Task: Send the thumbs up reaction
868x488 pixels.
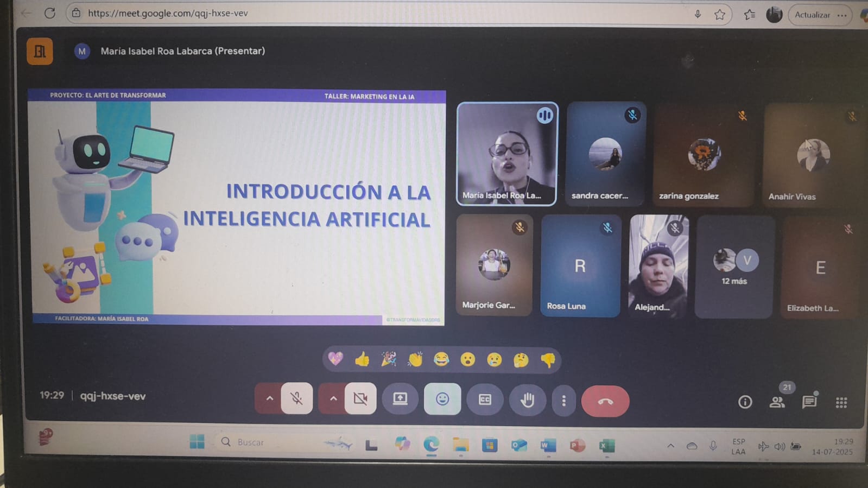Action: [362, 359]
